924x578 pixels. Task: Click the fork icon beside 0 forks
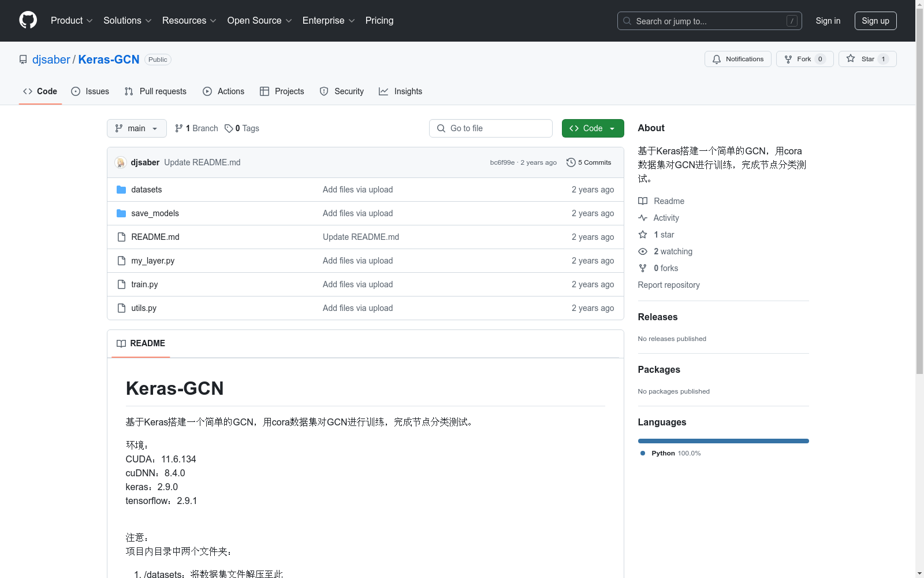[643, 268]
